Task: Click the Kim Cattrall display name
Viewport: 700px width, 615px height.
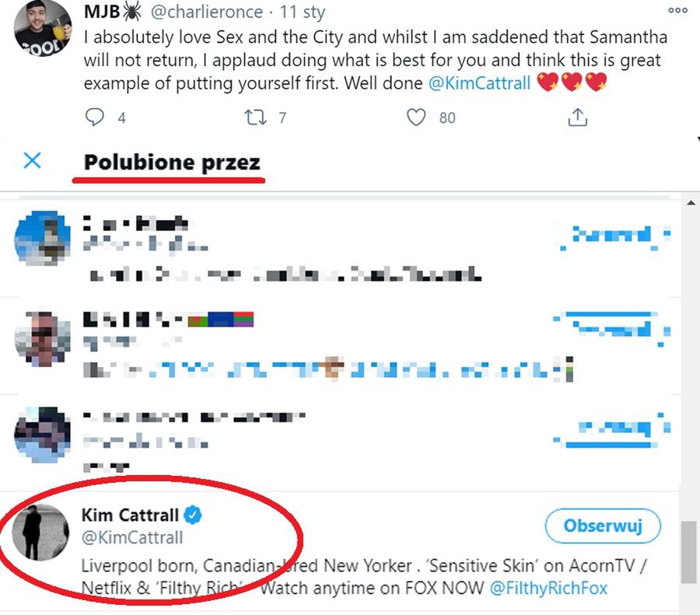Action: coord(130,515)
